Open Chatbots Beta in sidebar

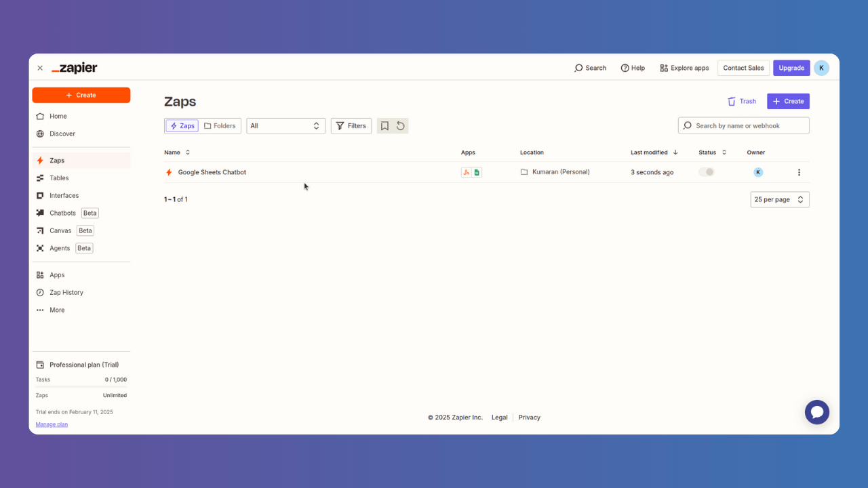pyautogui.click(x=81, y=213)
